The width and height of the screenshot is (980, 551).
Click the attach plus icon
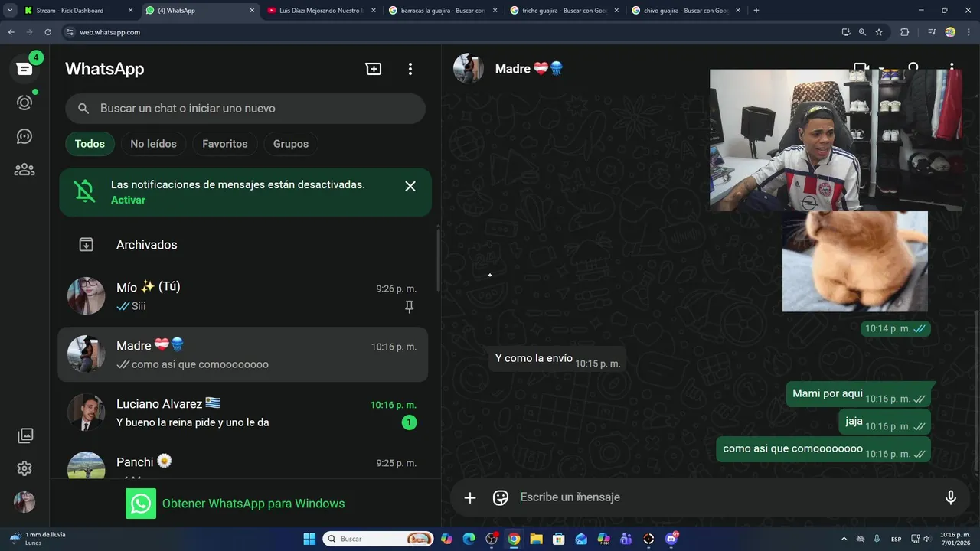tap(470, 497)
